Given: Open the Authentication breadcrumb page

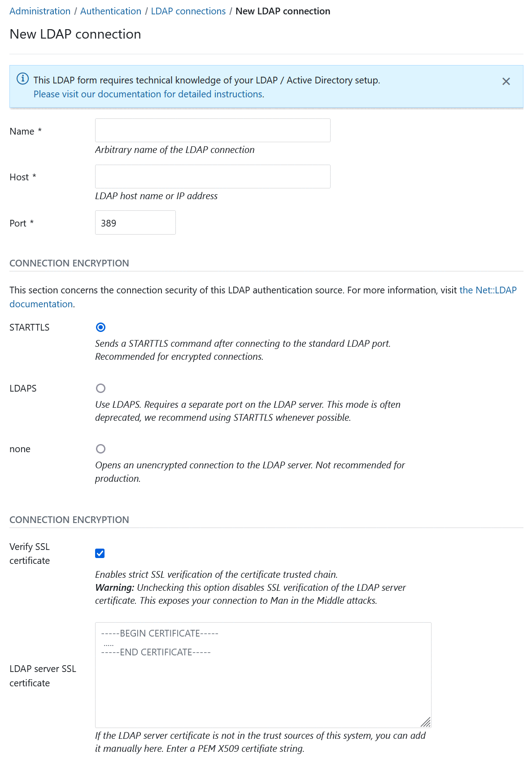Looking at the screenshot, I should (x=110, y=11).
